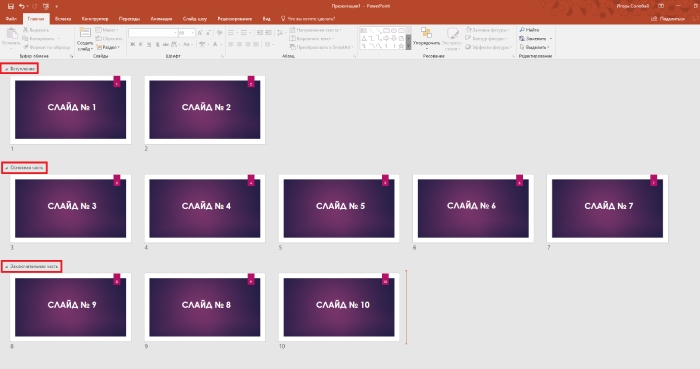The width and height of the screenshot is (700, 369).
Task: Click the decrease font size icon
Action: (x=208, y=33)
